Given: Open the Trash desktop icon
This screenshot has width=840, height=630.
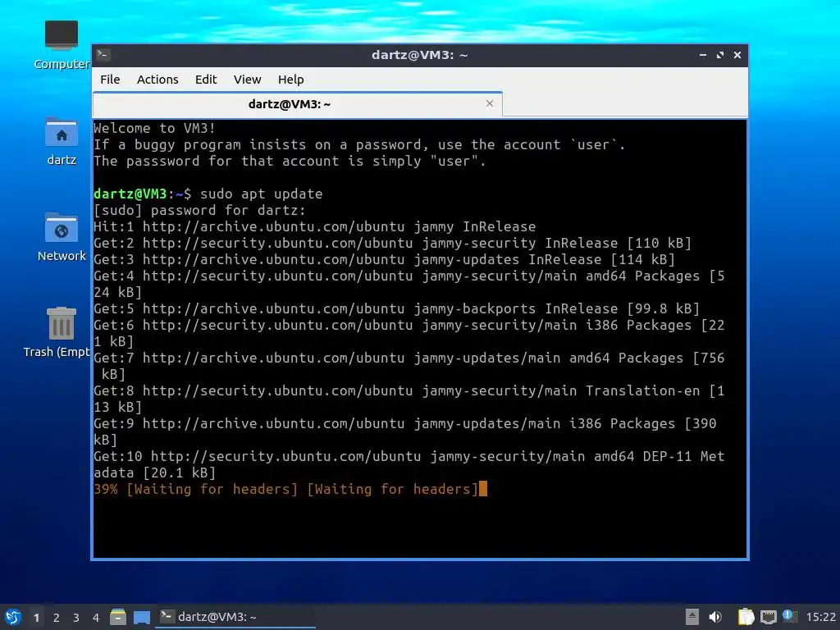Looking at the screenshot, I should click(61, 323).
